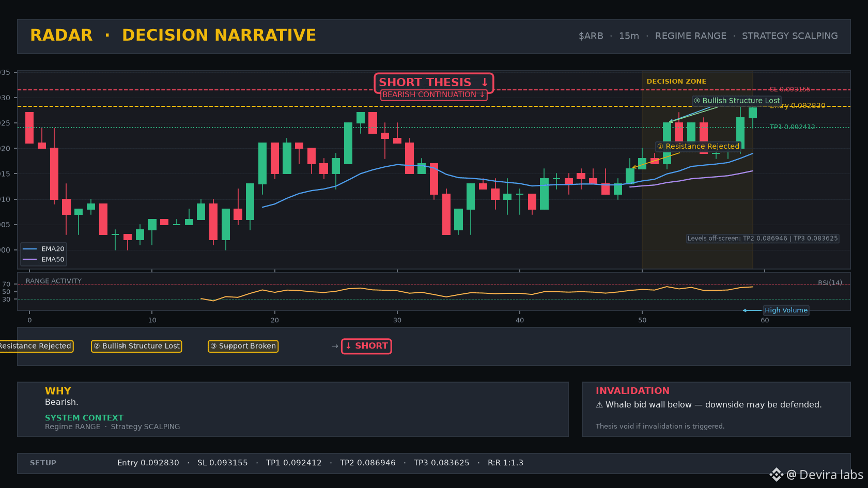Select the Resistance Rejected chart annotation
This screenshot has width=868, height=488.
698,147
